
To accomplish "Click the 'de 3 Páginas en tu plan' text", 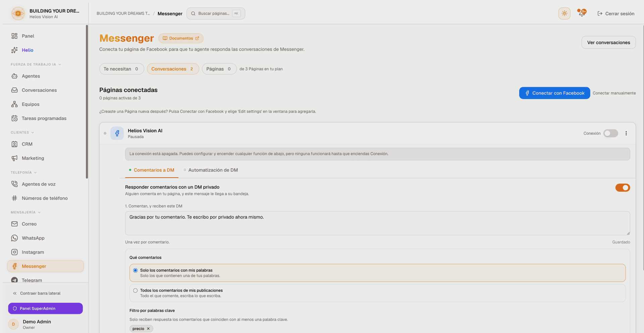I will coord(261,69).
